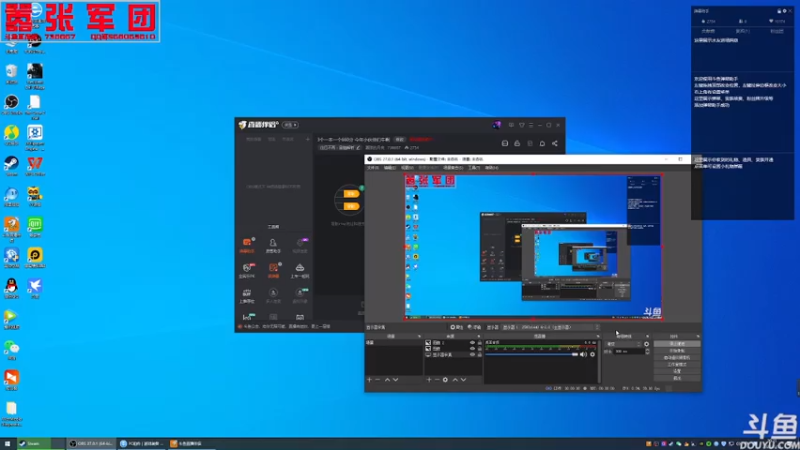Toggle lock of second image source

[x=479, y=348]
